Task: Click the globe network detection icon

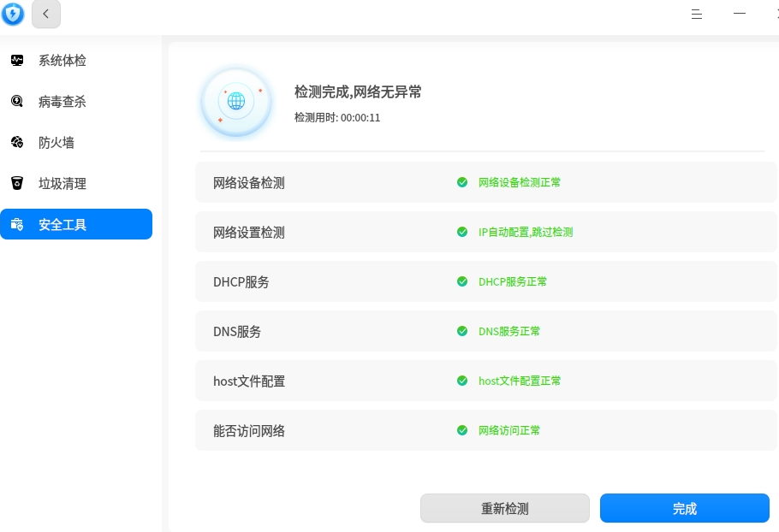Action: [x=236, y=102]
